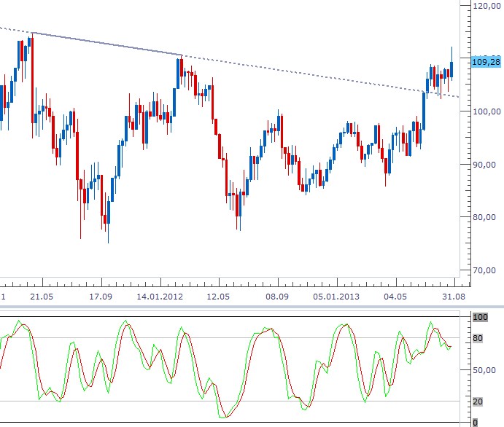This screenshot has width=504, height=427.
Task: Click the oscillator's 80 level label
Action: pyautogui.click(x=478, y=338)
